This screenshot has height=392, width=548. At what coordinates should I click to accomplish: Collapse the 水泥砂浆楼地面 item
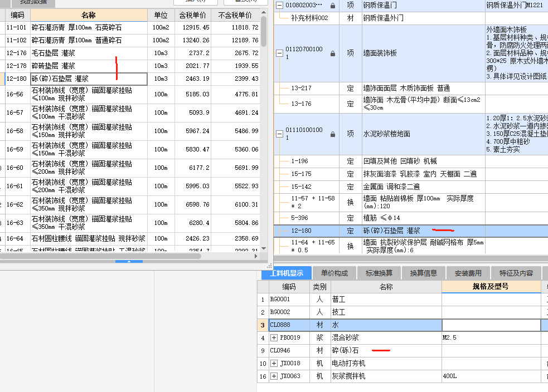[x=280, y=134]
